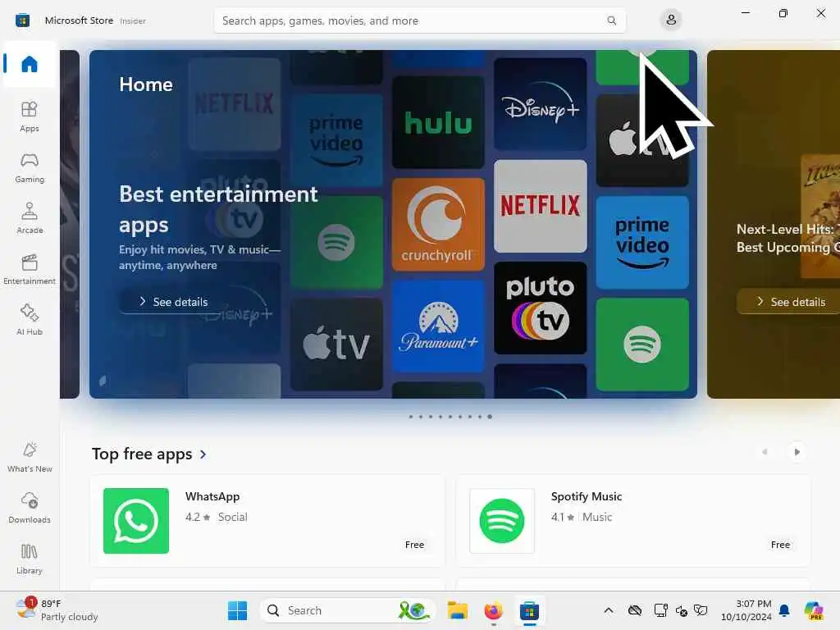Viewport: 840px width, 630px height.
Task: Click See details on Best entertainment apps
Action: click(172, 302)
